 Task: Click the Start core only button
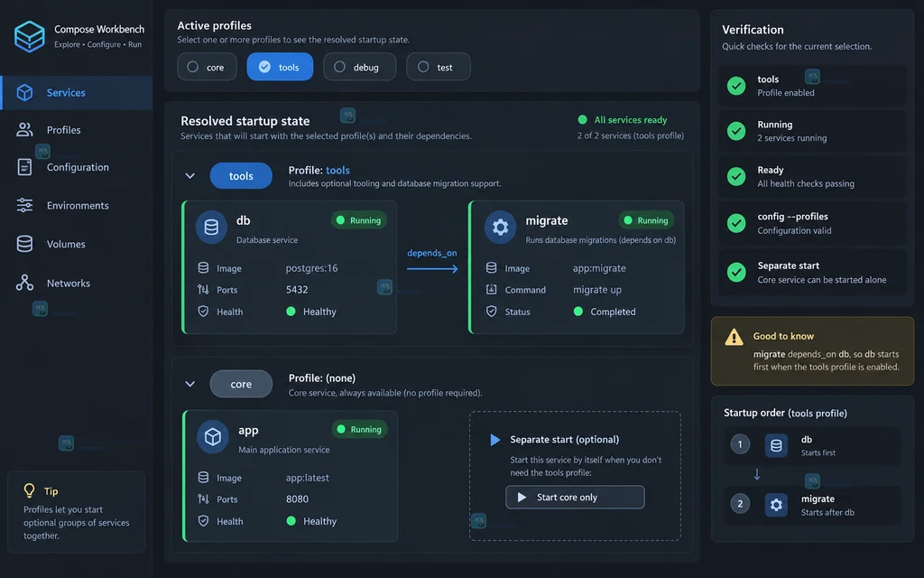575,498
